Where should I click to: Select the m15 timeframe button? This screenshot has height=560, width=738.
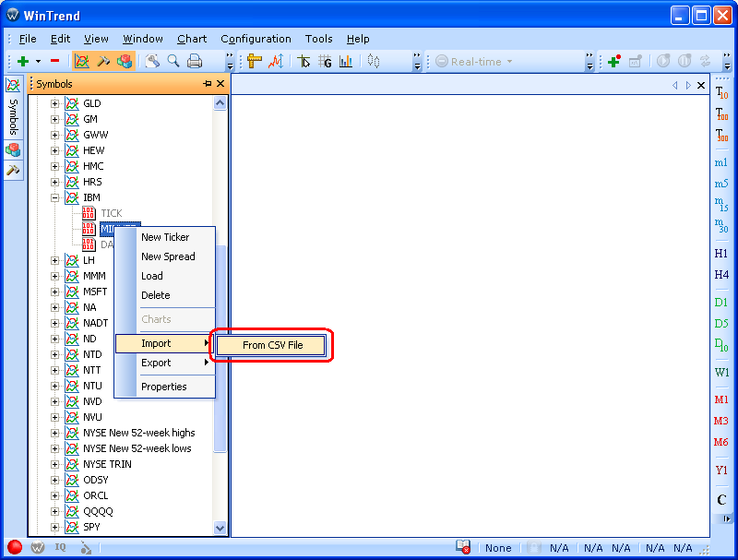point(721,204)
